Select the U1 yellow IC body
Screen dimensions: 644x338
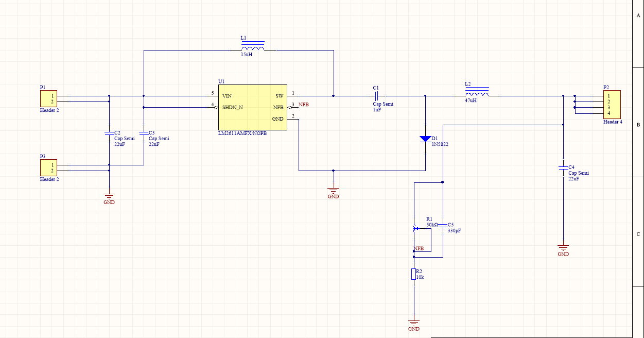[253, 107]
